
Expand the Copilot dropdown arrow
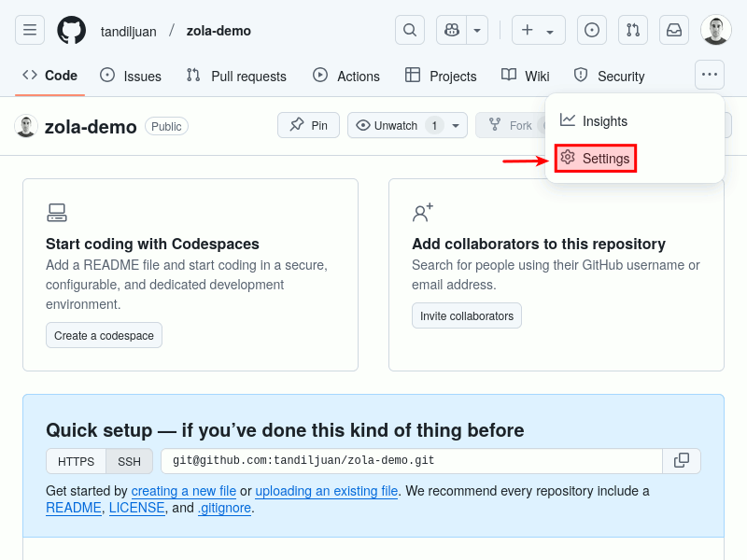(x=477, y=30)
